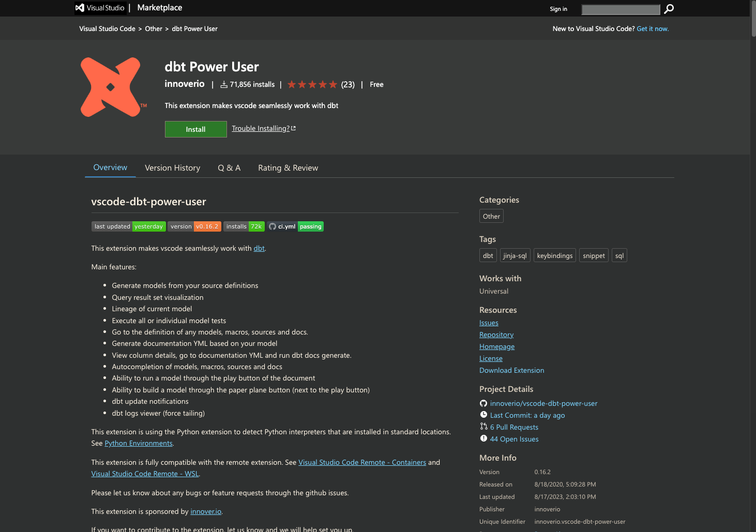Viewport: 756px width, 532px height.
Task: Click "Lineage of current model" list item
Action: point(152,309)
